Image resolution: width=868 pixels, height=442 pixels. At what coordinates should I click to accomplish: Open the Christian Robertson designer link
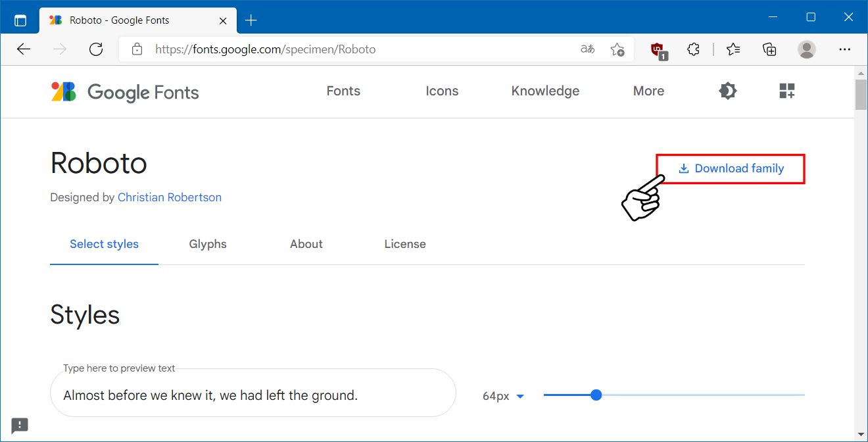click(170, 197)
